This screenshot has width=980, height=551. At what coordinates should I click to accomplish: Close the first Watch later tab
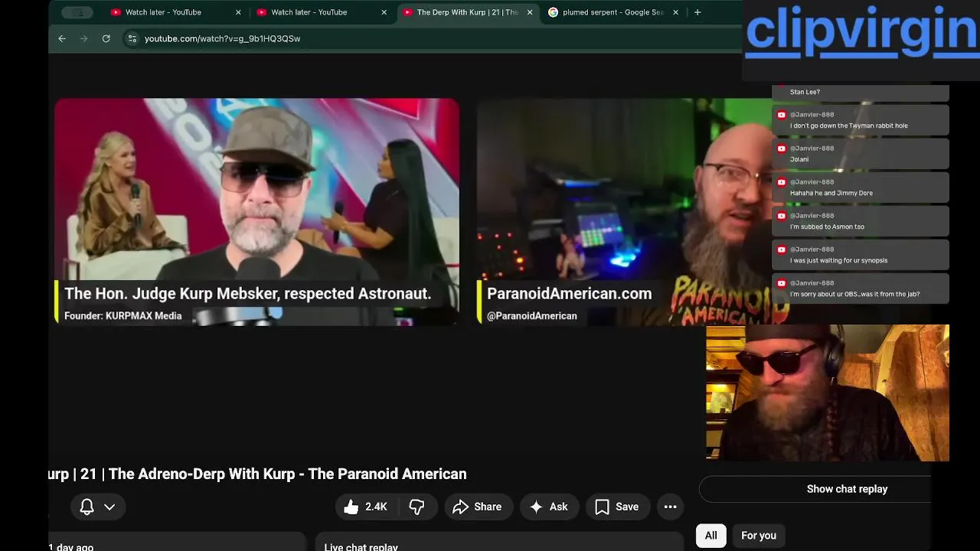tap(238, 12)
